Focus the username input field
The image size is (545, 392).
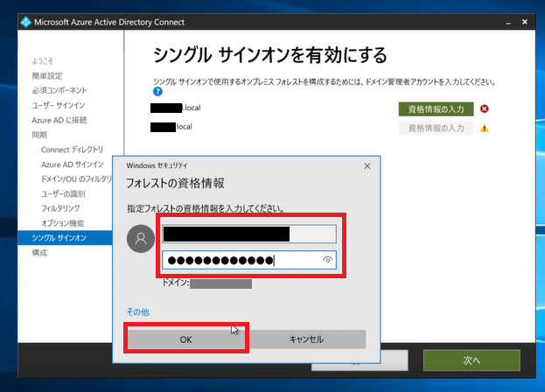coord(249,234)
